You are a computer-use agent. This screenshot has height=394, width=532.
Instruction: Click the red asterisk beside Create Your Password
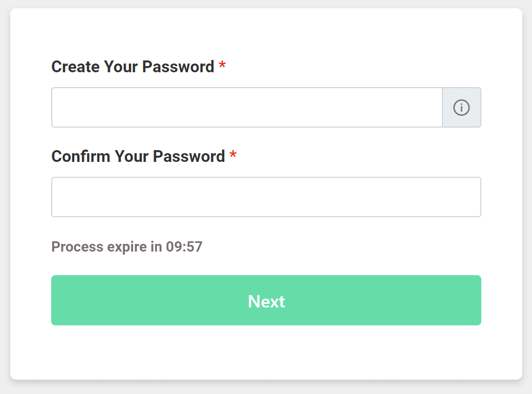pyautogui.click(x=222, y=66)
